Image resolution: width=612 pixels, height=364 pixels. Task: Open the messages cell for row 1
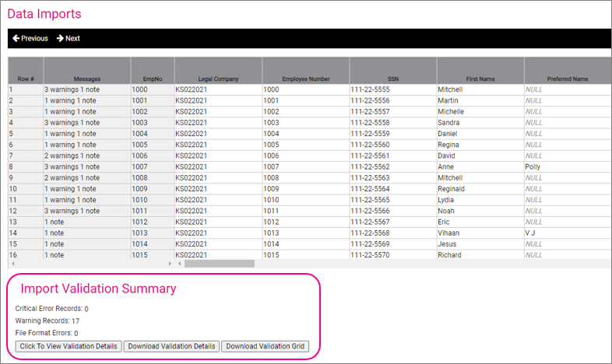click(86, 90)
